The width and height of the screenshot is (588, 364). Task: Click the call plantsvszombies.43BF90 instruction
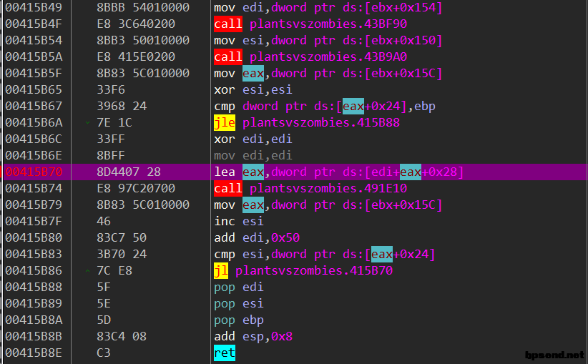[310, 24]
